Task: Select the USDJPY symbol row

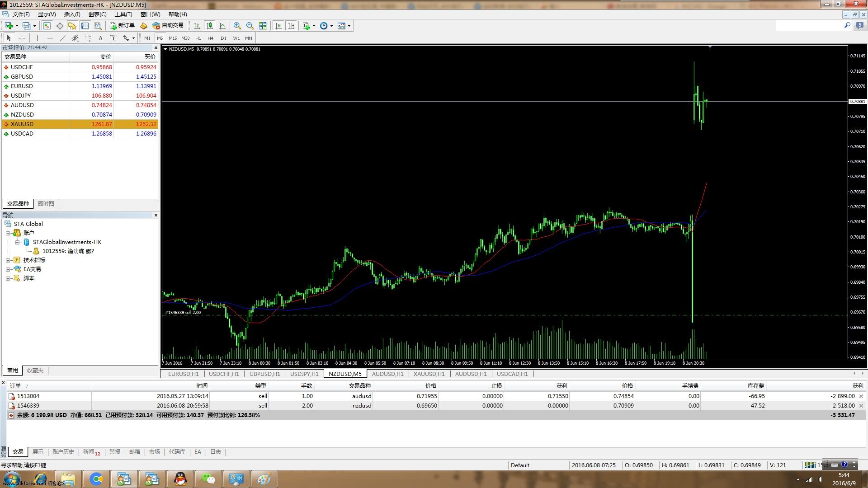Action: [x=80, y=96]
